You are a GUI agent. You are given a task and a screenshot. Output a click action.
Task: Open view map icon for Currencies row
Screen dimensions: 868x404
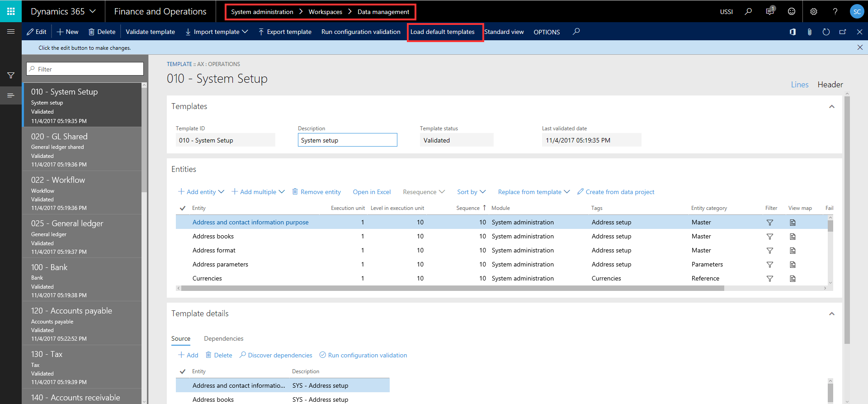[x=793, y=278]
